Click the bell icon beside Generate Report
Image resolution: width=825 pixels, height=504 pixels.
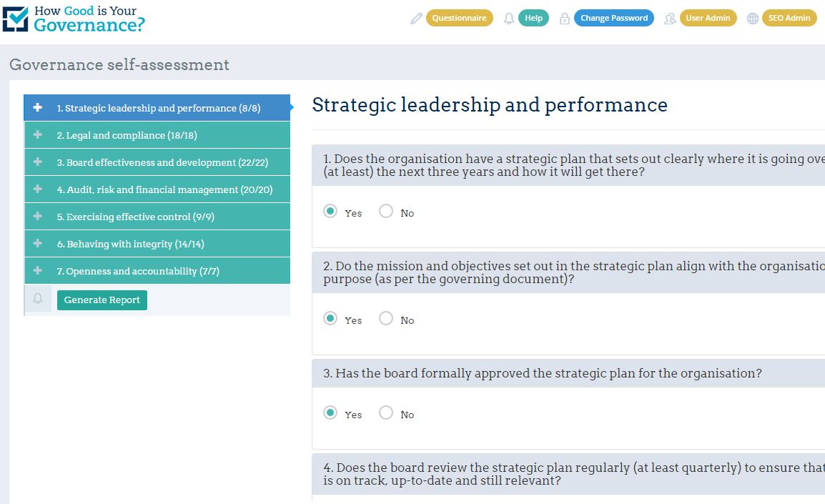point(38,299)
